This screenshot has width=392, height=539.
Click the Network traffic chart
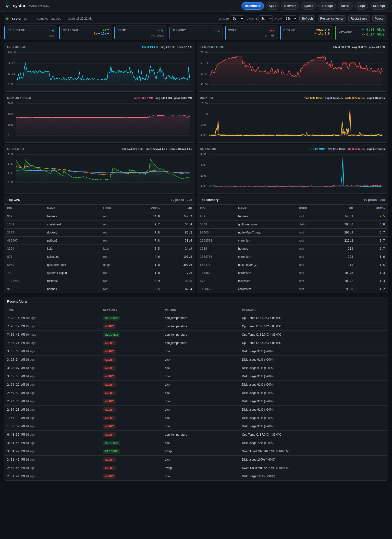pyautogui.click(x=292, y=171)
